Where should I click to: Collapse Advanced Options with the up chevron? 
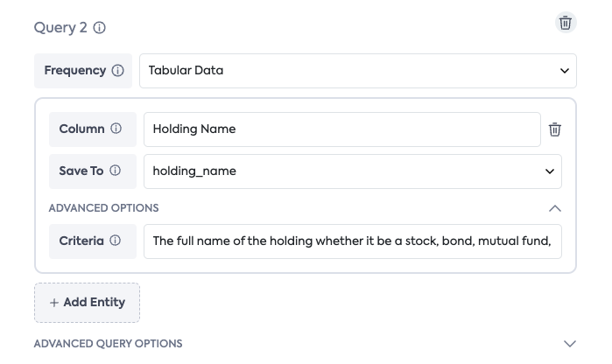coord(554,208)
